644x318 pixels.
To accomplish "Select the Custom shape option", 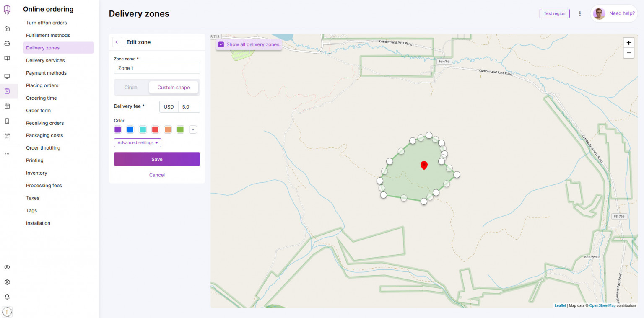I will (x=174, y=88).
